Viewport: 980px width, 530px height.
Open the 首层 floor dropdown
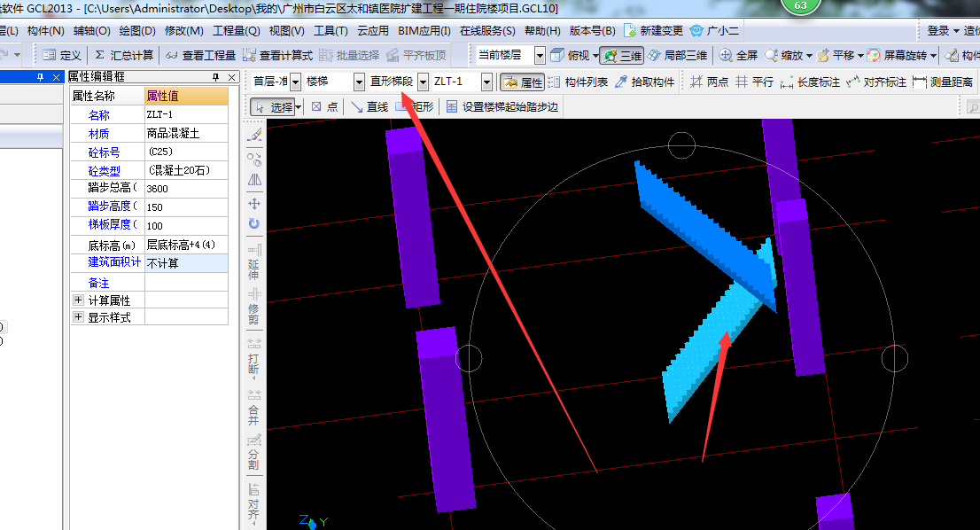296,82
